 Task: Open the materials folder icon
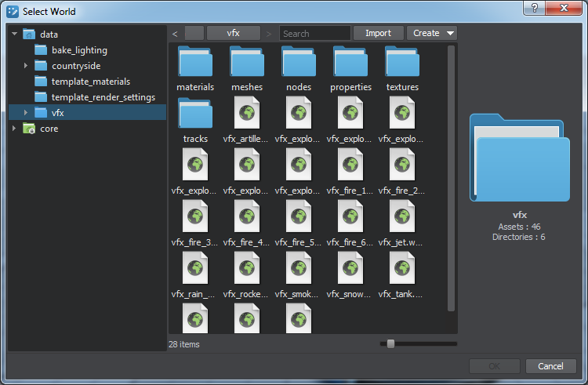click(x=195, y=62)
